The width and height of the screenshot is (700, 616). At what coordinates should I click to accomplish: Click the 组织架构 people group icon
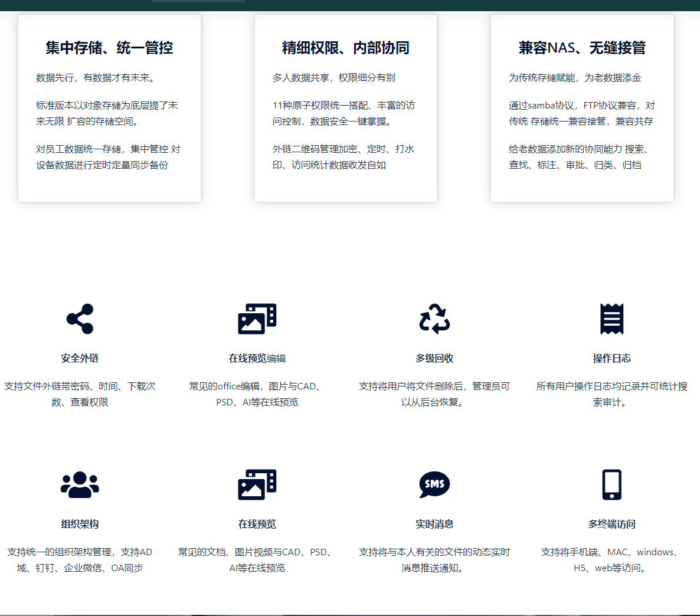pos(80,485)
